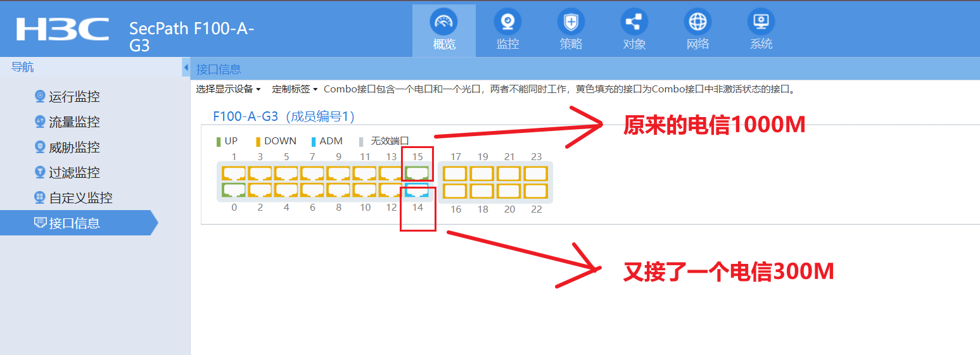
Task: Click the blue ADM port 14 icon
Action: [x=417, y=190]
